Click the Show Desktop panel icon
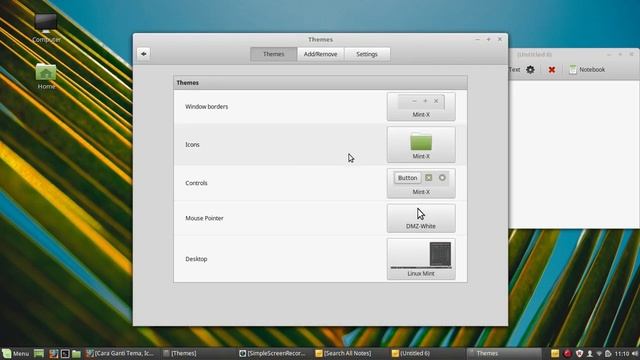Image resolution: width=640 pixels, height=360 pixels. coord(39,353)
